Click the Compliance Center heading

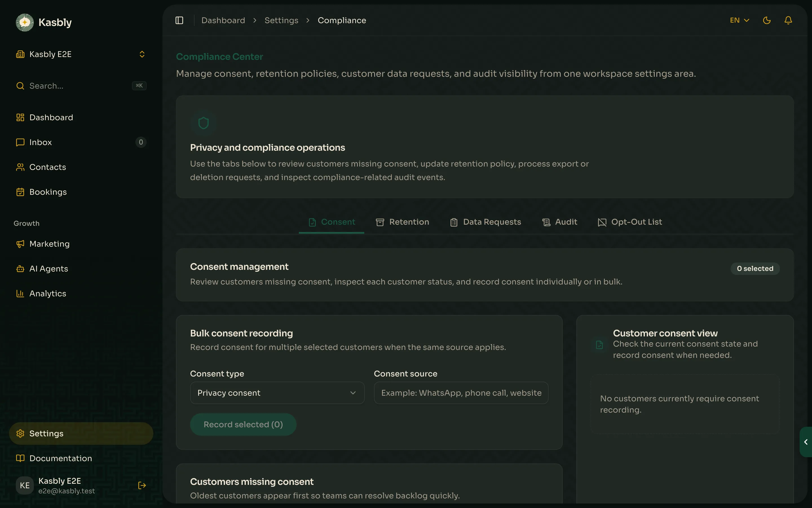coord(219,57)
